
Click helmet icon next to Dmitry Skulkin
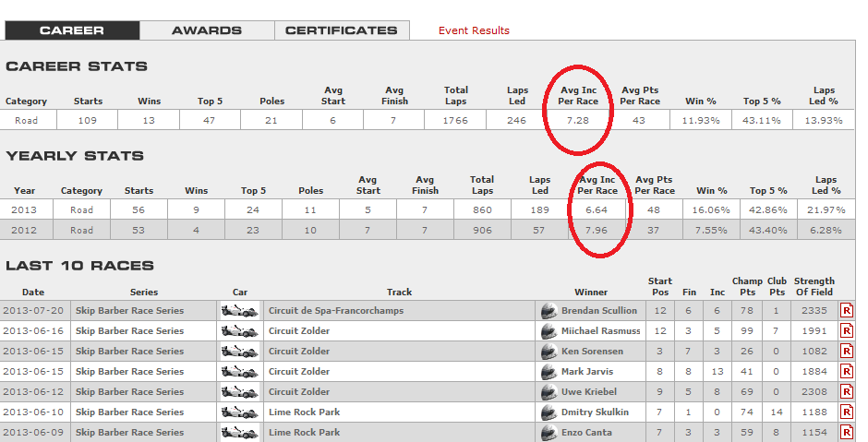click(x=549, y=412)
